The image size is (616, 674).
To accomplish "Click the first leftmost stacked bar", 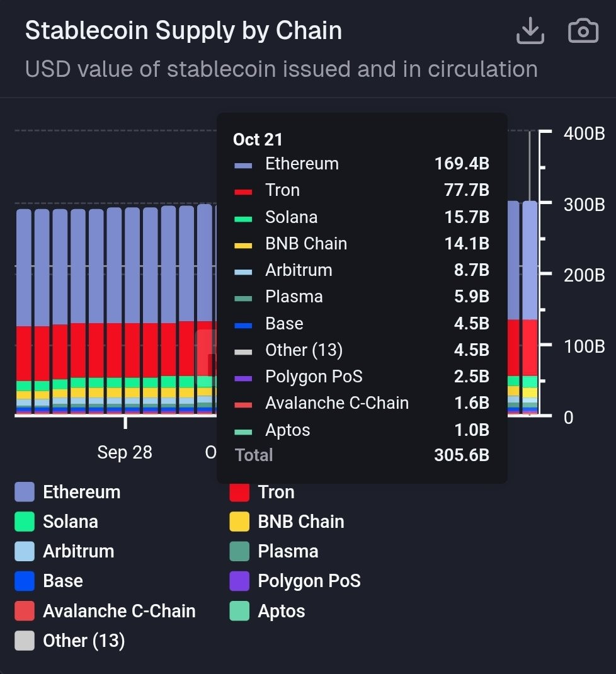I will click(24, 311).
